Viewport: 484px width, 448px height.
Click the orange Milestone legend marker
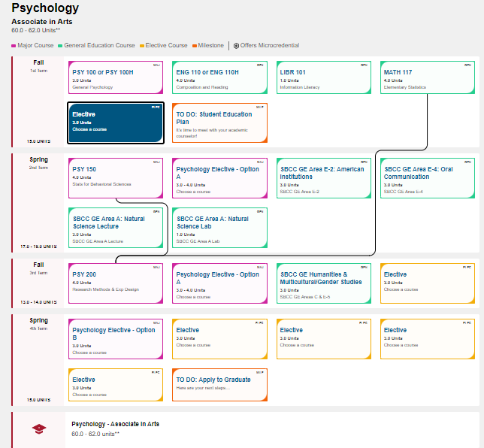(194, 46)
